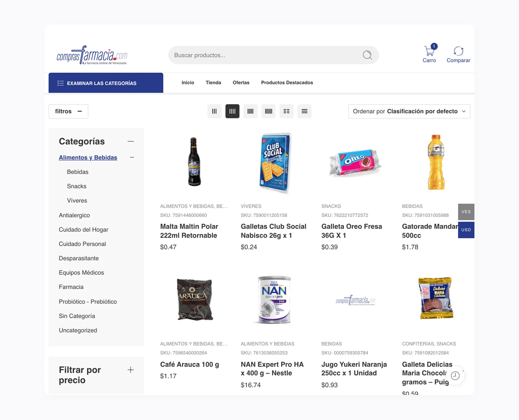This screenshot has height=420, width=519.
Task: Click the VÍVERES tag above Club Social
Action: [x=251, y=206]
